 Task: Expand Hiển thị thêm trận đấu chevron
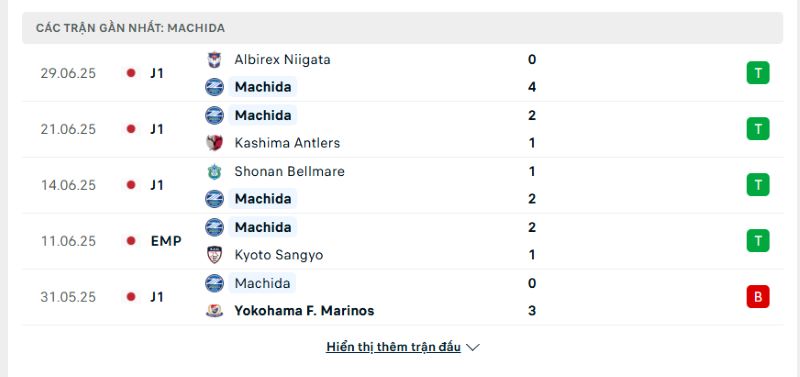click(x=473, y=347)
